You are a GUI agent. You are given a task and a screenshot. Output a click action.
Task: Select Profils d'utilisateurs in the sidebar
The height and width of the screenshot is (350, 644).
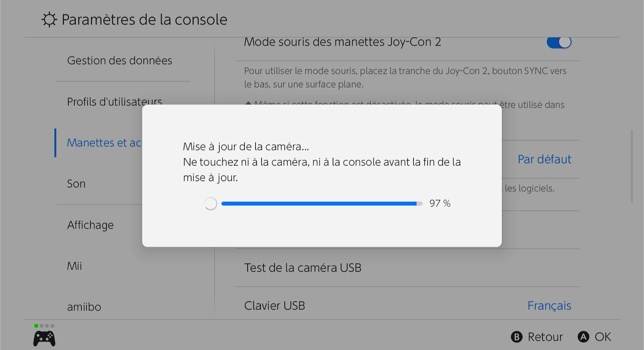(114, 102)
